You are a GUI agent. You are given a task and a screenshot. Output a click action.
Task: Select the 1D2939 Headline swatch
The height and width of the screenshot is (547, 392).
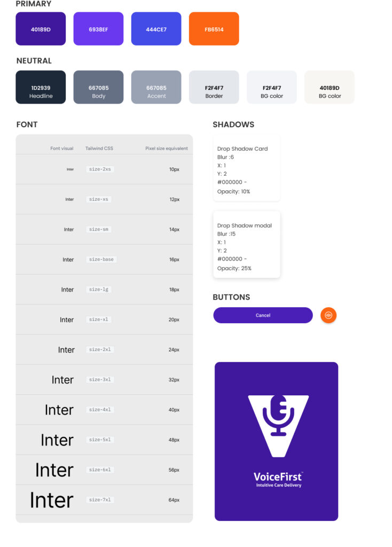pyautogui.click(x=41, y=87)
